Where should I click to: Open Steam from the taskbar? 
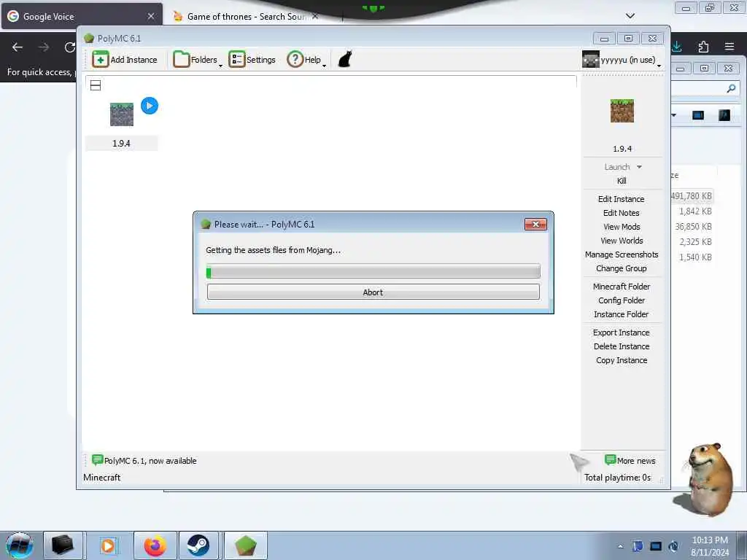coord(198,545)
